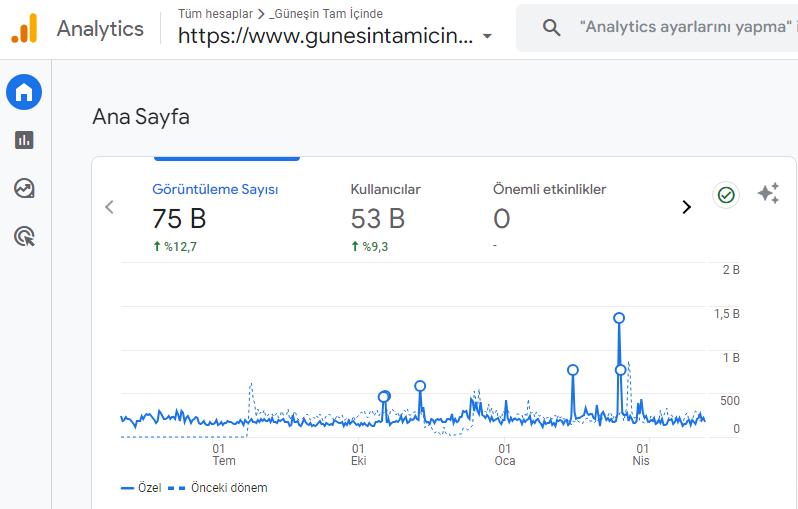Image resolution: width=798 pixels, height=509 pixels.
Task: Click the 01 Nis axis label
Action: (x=641, y=455)
